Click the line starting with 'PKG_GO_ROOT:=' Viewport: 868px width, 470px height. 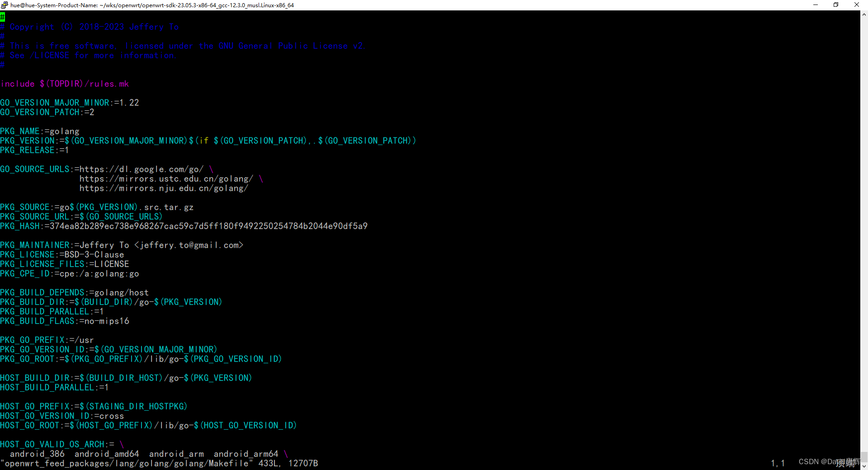[141, 359]
